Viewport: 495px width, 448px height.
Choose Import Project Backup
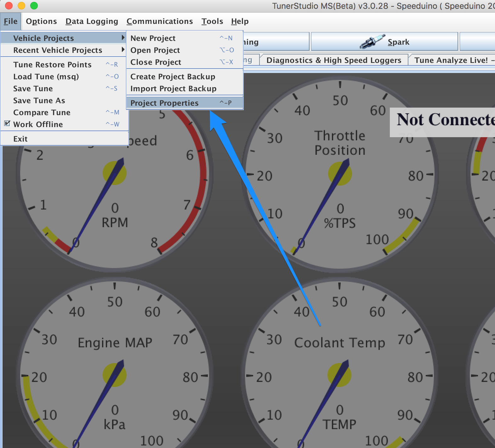(x=185, y=88)
